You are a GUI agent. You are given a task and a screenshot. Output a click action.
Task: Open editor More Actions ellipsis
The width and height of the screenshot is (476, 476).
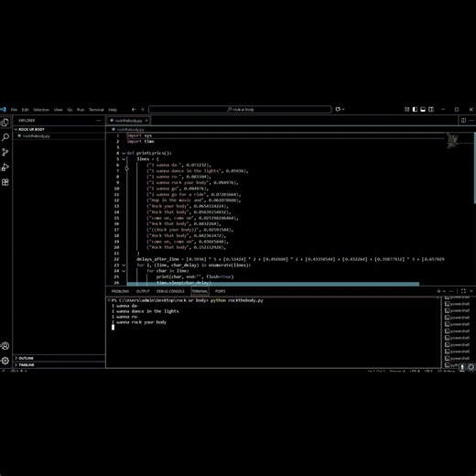coord(471,121)
